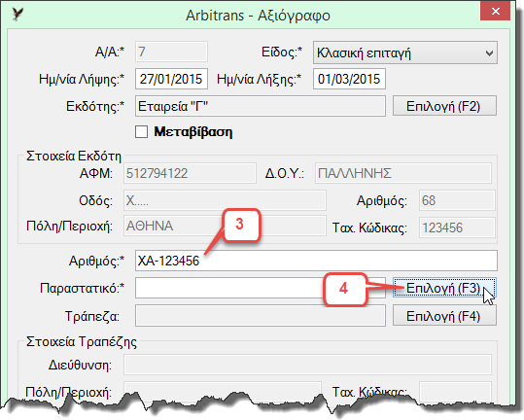Open the Είδος dropdown showing Κλασική επιταγή
This screenshot has width=524, height=420.
point(405,52)
